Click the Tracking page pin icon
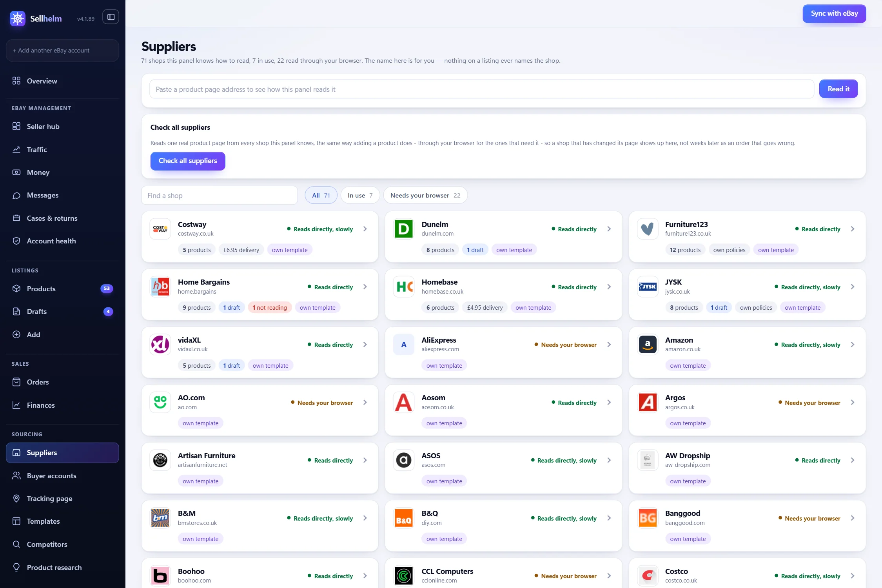The height and width of the screenshot is (588, 882). click(x=16, y=498)
